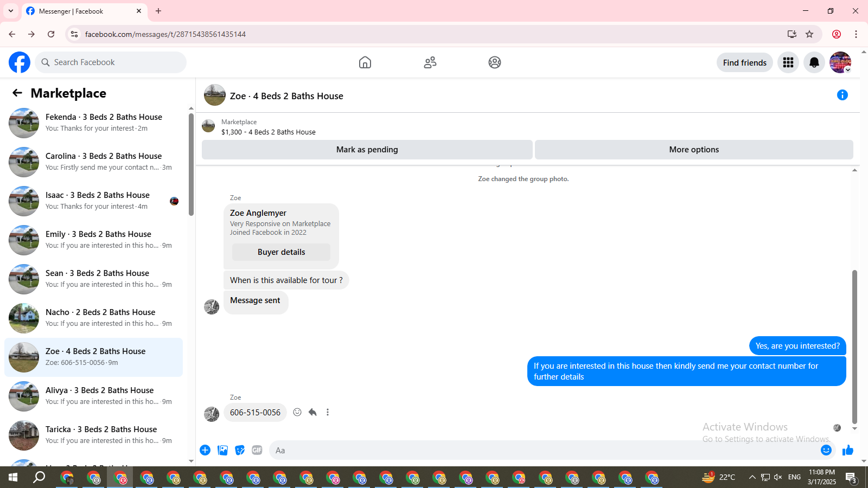Click the listing thumbnail in chat header
This screenshot has width=868, height=488.
(x=215, y=95)
